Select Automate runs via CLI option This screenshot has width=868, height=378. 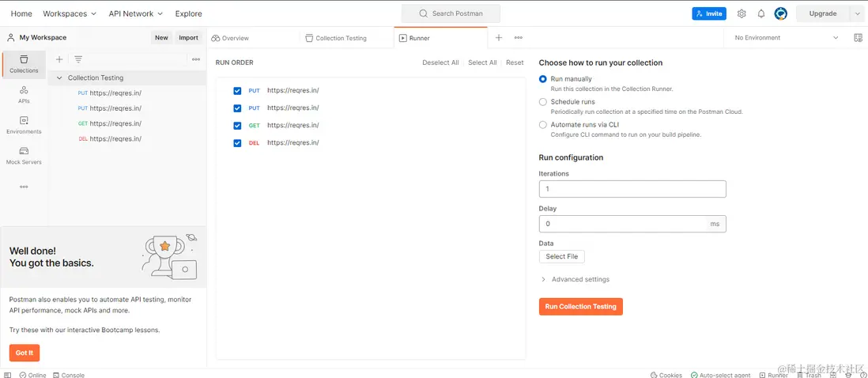tap(543, 125)
